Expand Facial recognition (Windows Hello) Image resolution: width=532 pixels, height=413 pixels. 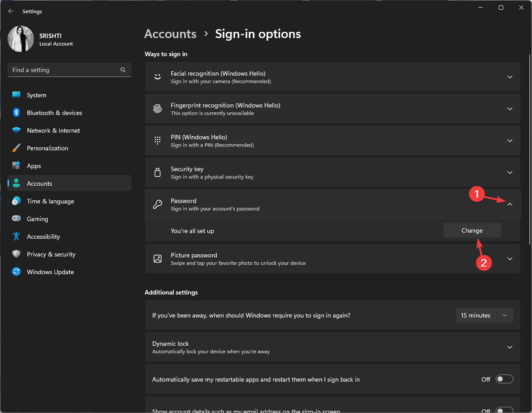[510, 77]
